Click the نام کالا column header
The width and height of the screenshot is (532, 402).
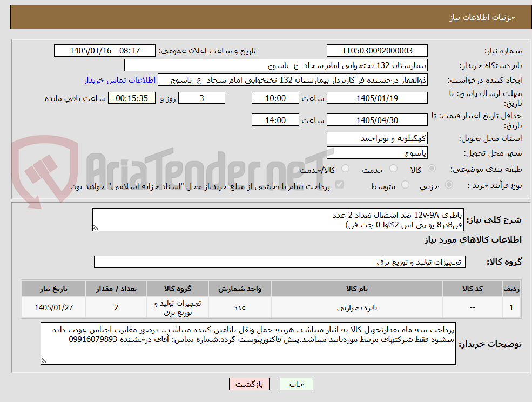pyautogui.click(x=356, y=289)
